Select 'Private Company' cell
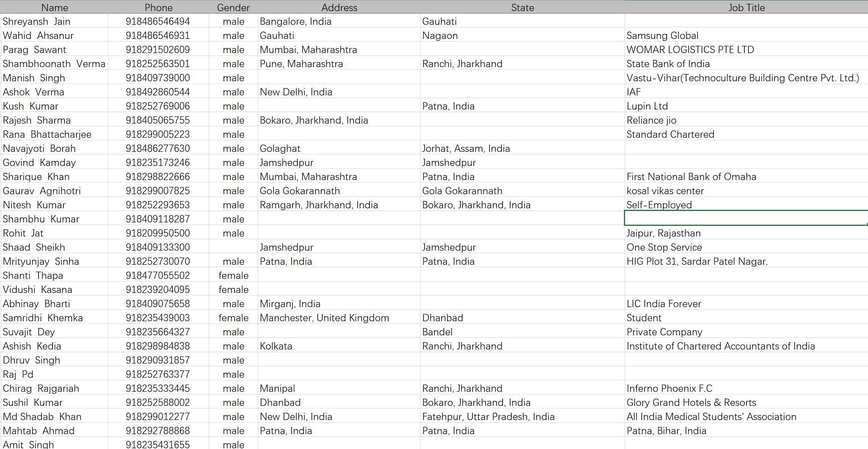The image size is (868, 449). (x=746, y=332)
